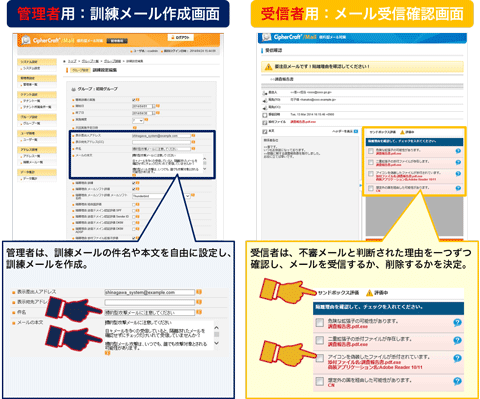
Task: Open ユーザー一覧 in the admin sidebar
Action: pyautogui.click(x=30, y=140)
